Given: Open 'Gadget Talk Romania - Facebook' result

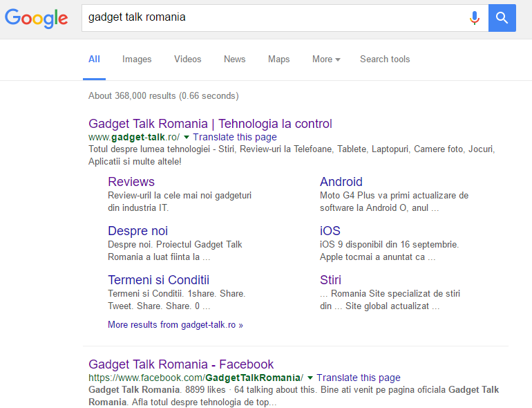Looking at the screenshot, I should pos(181,364).
